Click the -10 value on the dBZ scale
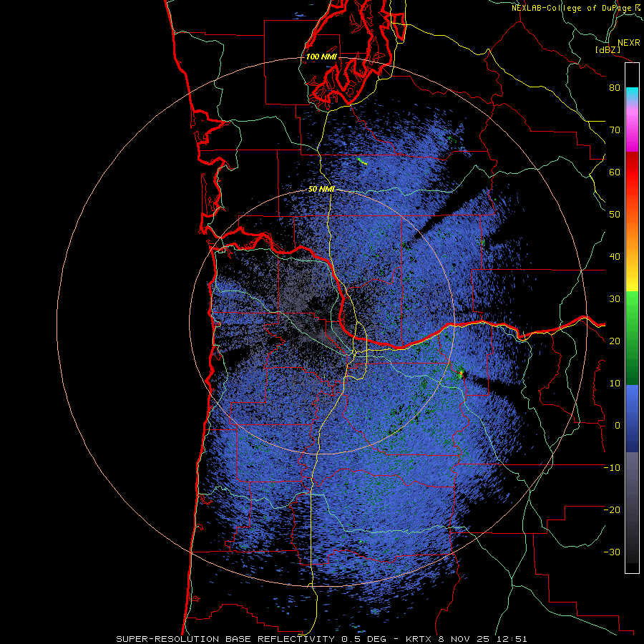The height and width of the screenshot is (644, 644). (612, 468)
